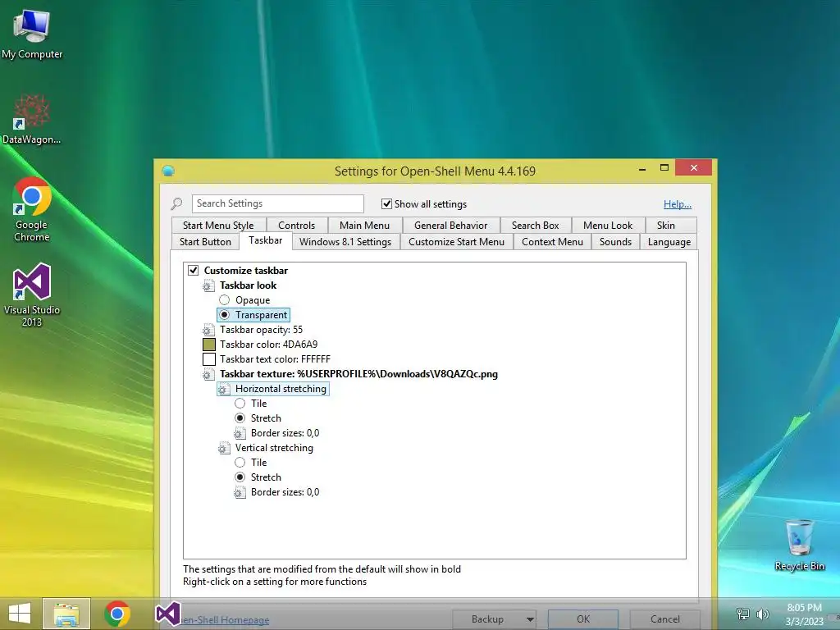Image resolution: width=840 pixels, height=630 pixels.
Task: Confirm settings with OK button
Action: coord(583,619)
